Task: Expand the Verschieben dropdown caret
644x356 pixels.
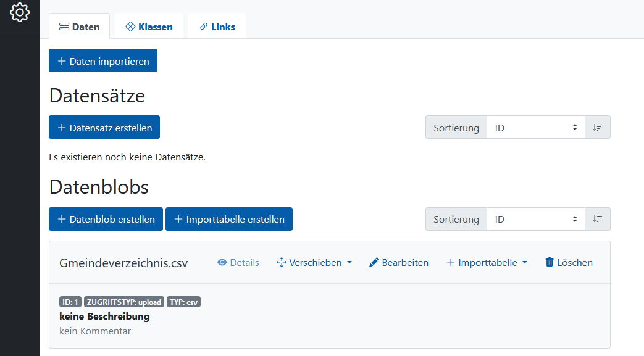Action: [349, 262]
